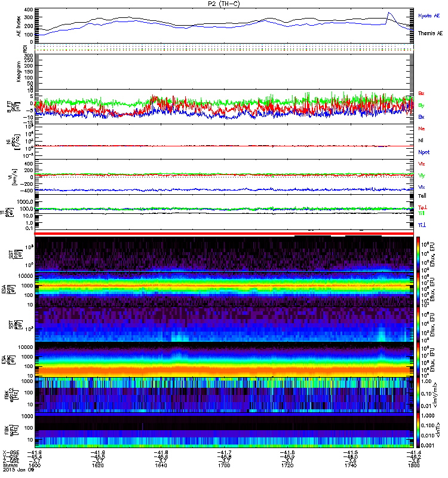Viewport: 448px width, 478px height.
Task: Click the "ROI" panel label
Action: tap(26, 48)
